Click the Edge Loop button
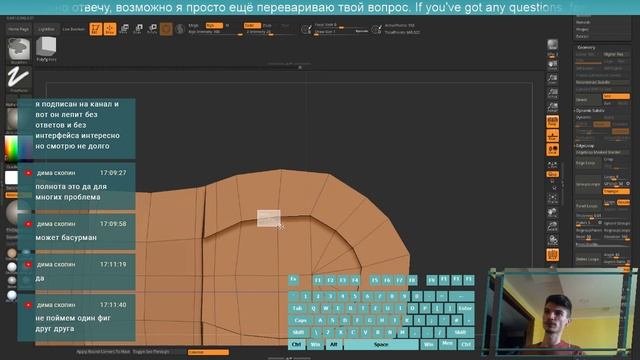The width and height of the screenshot is (640, 360). point(588,163)
